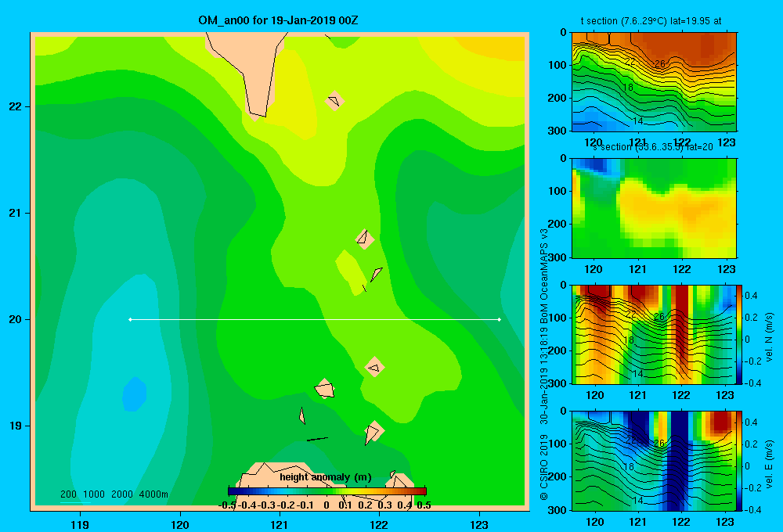This screenshot has height=532, width=783.
Task: Click the blue low-anomaly spot near 19.3N
Action: pyautogui.click(x=135, y=394)
